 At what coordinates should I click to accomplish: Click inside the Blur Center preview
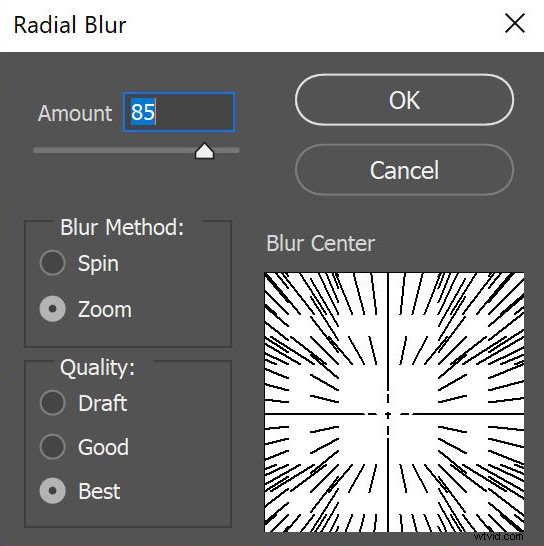[394, 402]
